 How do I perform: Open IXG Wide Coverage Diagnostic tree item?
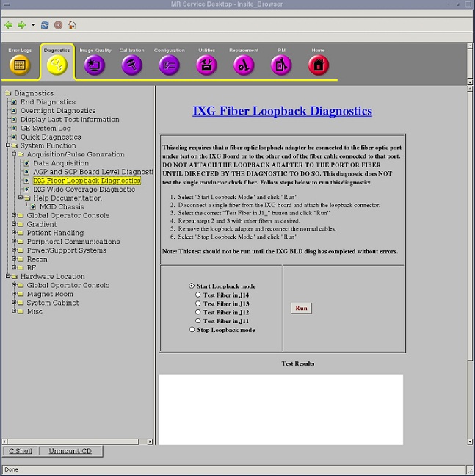pyautogui.click(x=84, y=190)
